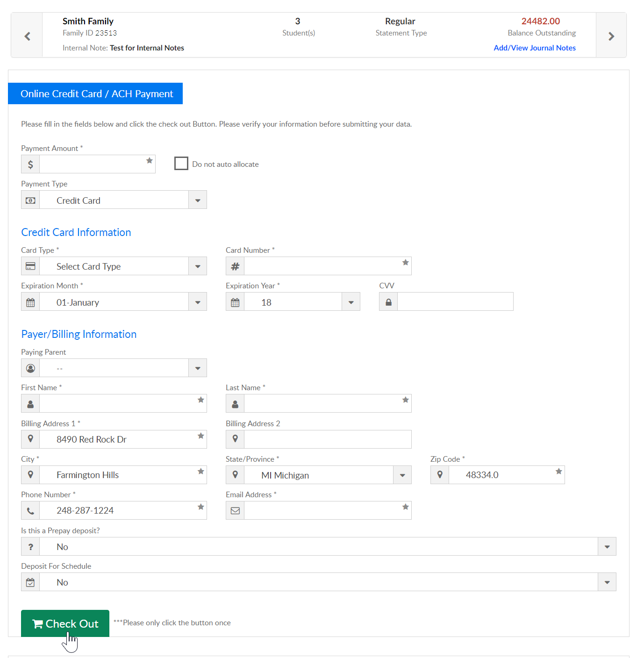This screenshot has width=644, height=658.
Task: Click the hash icon beside Card Number
Action: pos(235,266)
